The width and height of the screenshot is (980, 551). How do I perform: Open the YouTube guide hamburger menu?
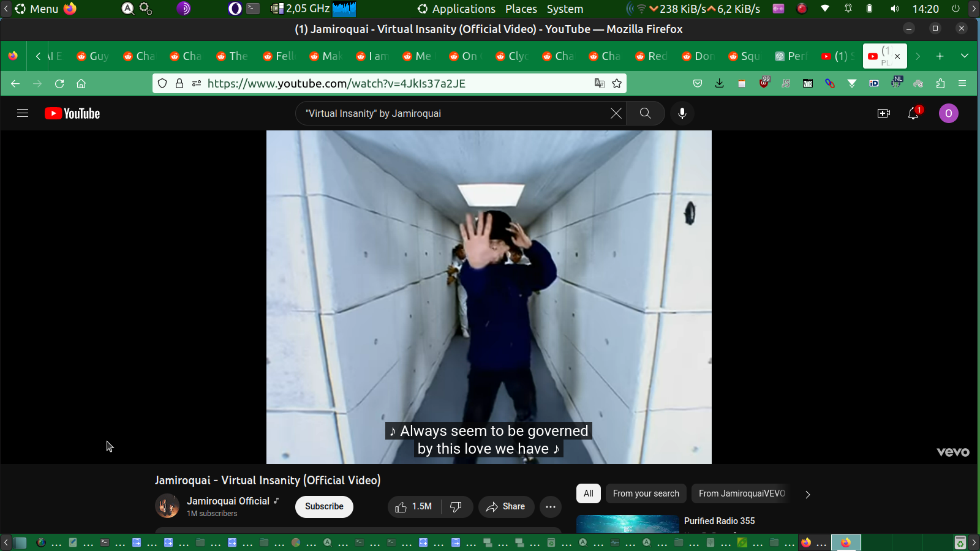(23, 113)
